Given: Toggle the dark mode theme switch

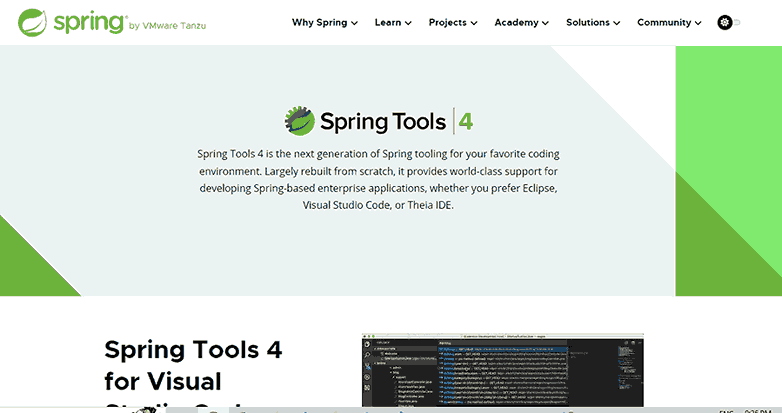Looking at the screenshot, I should click(728, 22).
